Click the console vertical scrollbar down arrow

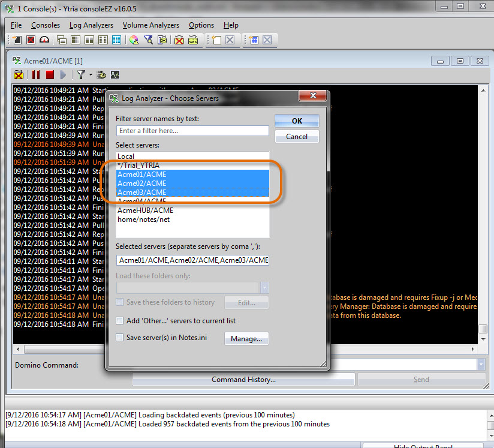coord(483,339)
